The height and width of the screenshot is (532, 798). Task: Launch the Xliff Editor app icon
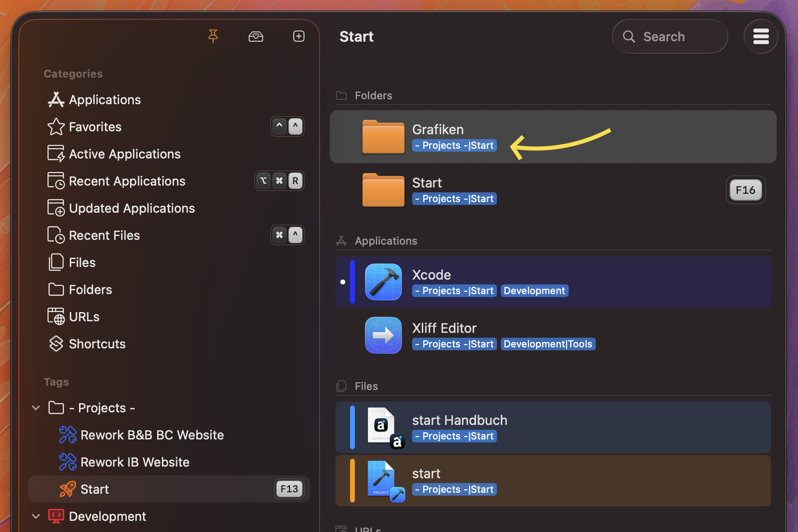[383, 335]
